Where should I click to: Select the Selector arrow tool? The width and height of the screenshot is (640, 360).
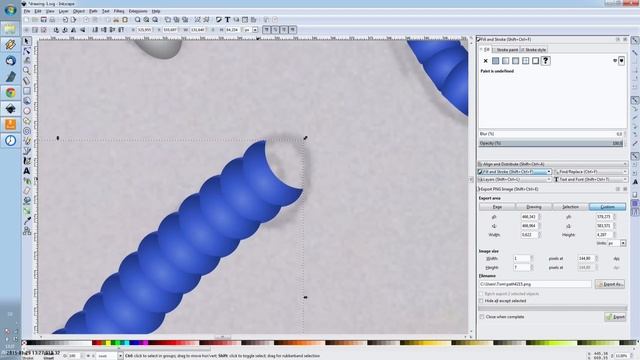27,41
